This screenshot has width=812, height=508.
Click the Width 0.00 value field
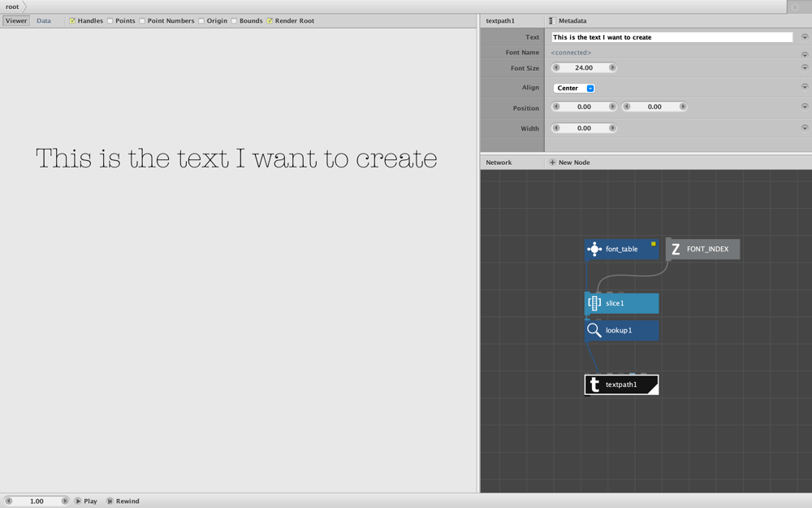(x=584, y=128)
